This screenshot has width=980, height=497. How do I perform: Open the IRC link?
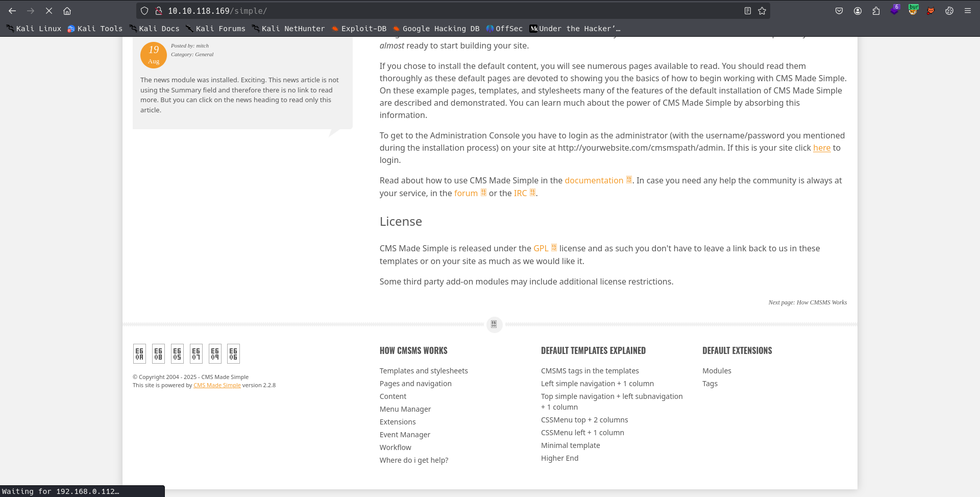point(520,193)
